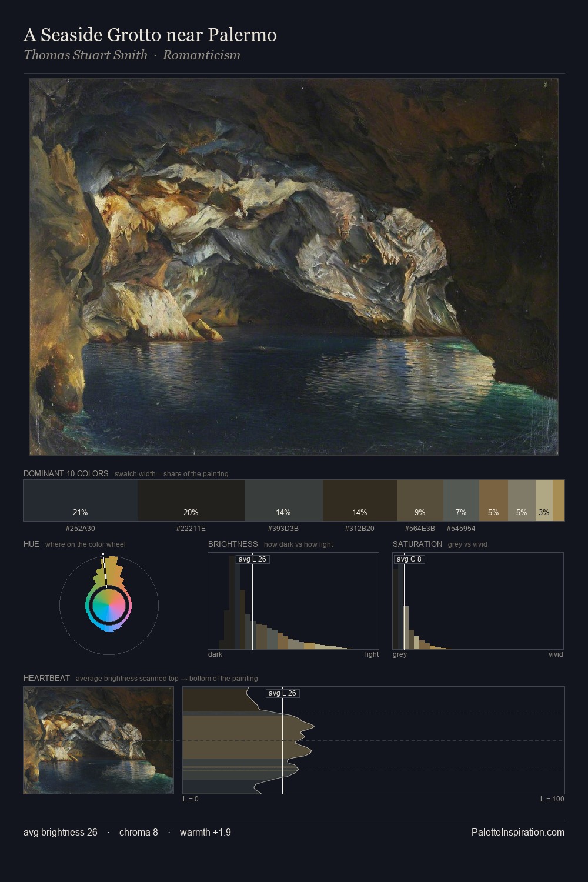The height and width of the screenshot is (882, 588).
Task: Click hex code #393D3B
Action: (x=283, y=529)
